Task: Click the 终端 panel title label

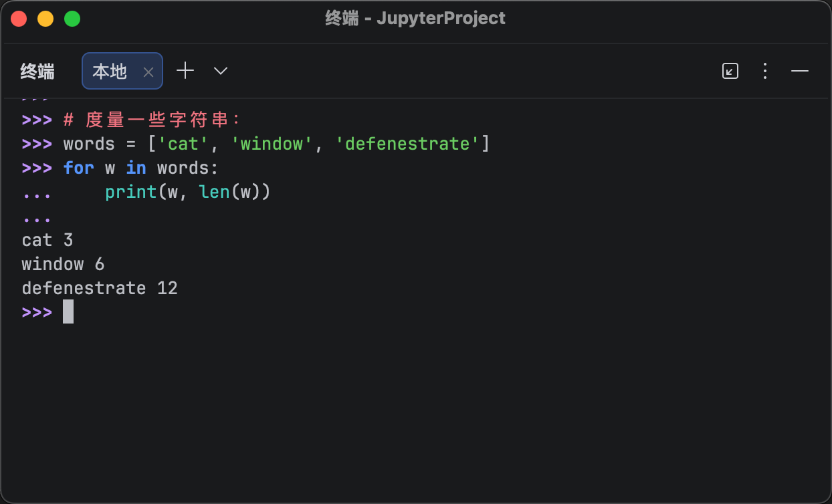Action: click(37, 71)
